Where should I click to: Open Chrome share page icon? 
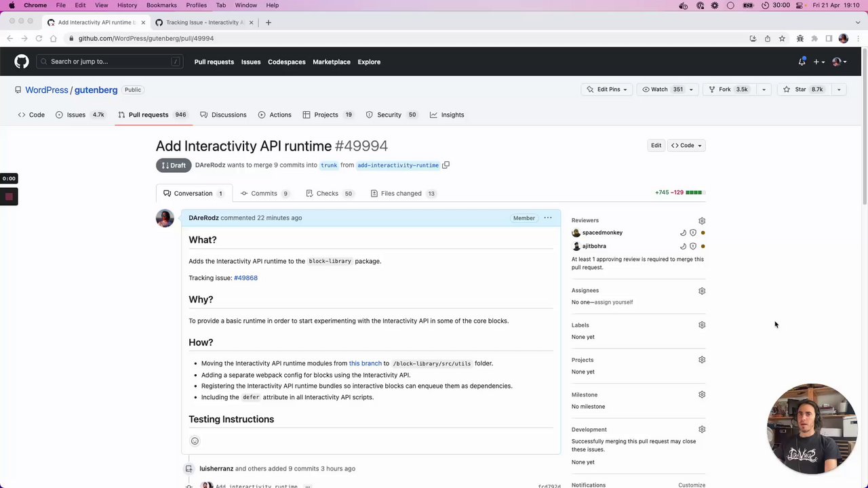(767, 39)
